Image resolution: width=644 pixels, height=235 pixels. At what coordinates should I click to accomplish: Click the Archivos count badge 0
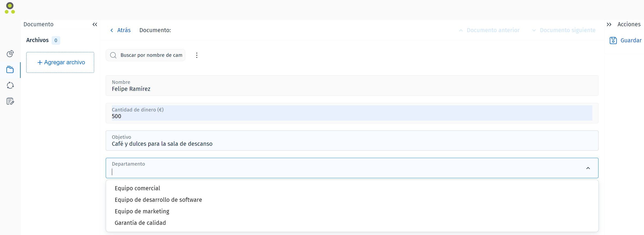(56, 40)
